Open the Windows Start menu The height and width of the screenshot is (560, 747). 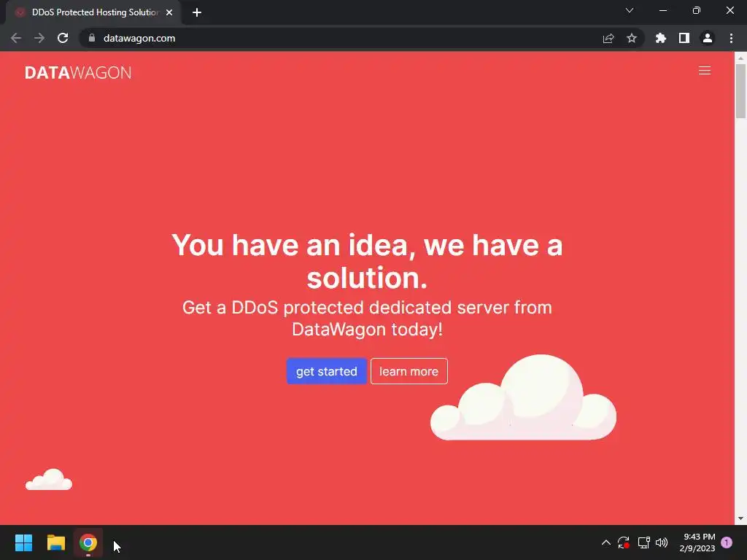[x=23, y=542]
